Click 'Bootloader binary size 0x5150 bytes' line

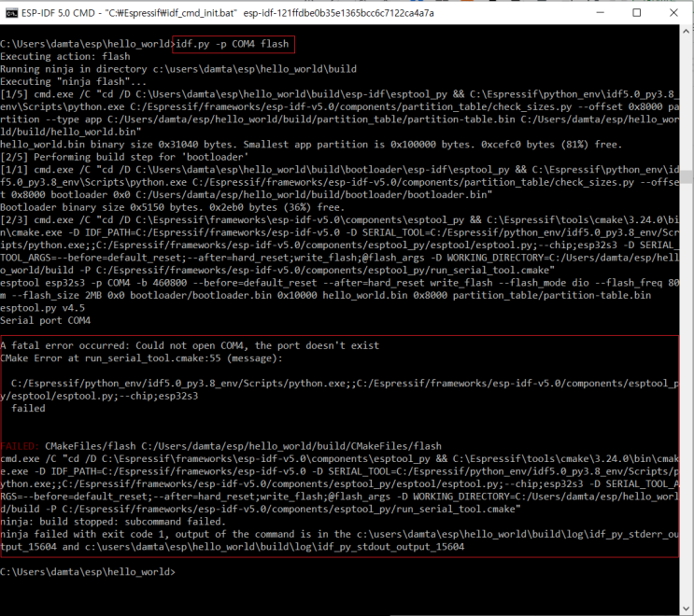[172, 207]
